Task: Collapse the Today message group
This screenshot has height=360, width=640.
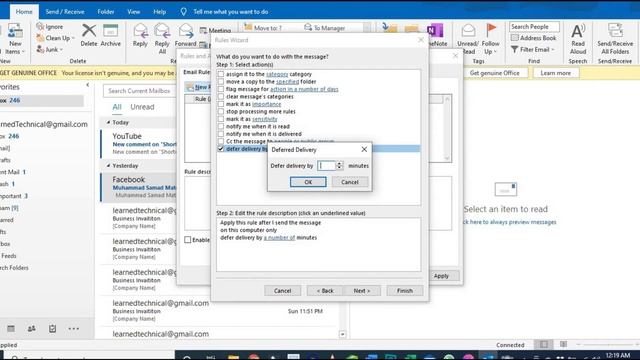Action: coord(108,122)
